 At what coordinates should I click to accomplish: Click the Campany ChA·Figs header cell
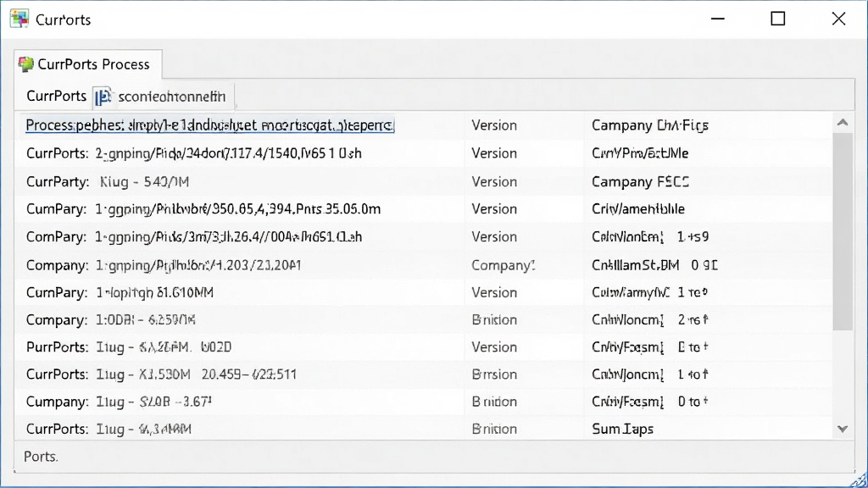click(650, 125)
